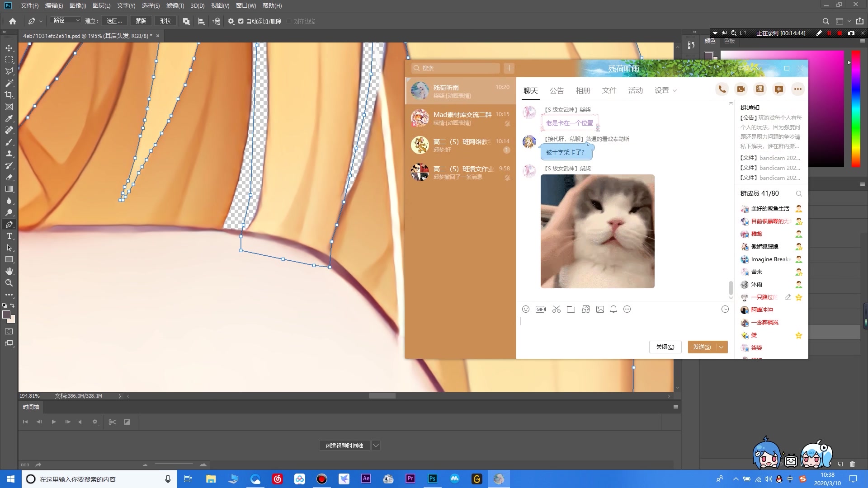Screen dimensions: 868x488
Task: Select the Eyedropper tool
Action: pyautogui.click(x=9, y=118)
